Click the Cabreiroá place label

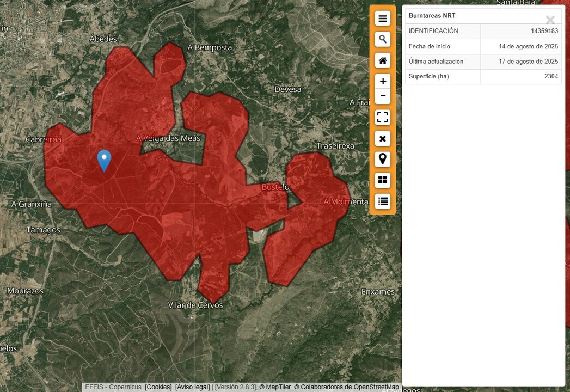(x=44, y=139)
